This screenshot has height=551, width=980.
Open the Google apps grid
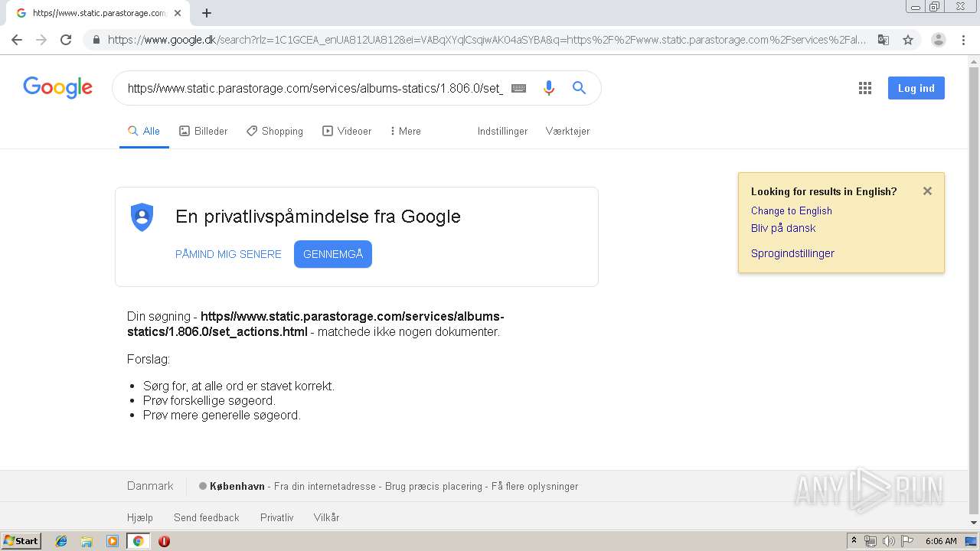pos(865,88)
